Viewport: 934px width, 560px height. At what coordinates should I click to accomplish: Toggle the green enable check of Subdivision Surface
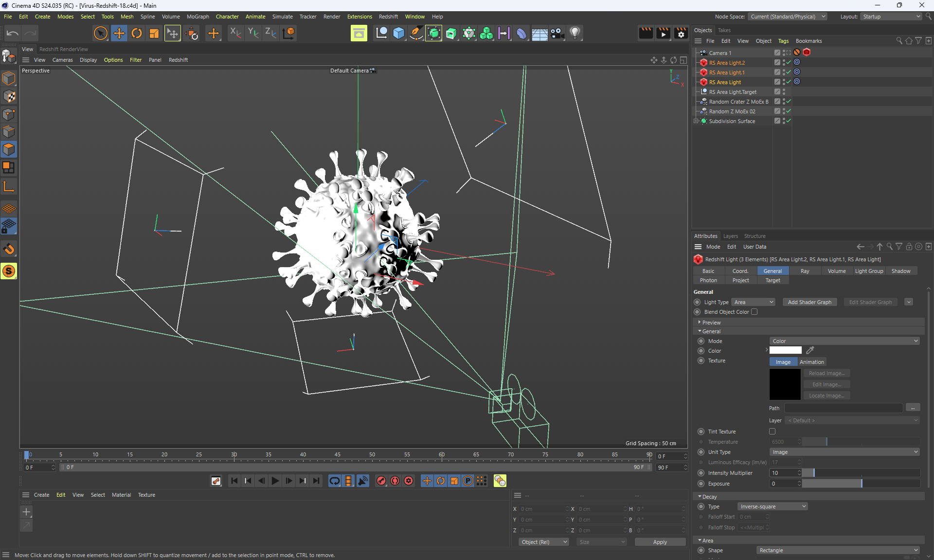(789, 121)
